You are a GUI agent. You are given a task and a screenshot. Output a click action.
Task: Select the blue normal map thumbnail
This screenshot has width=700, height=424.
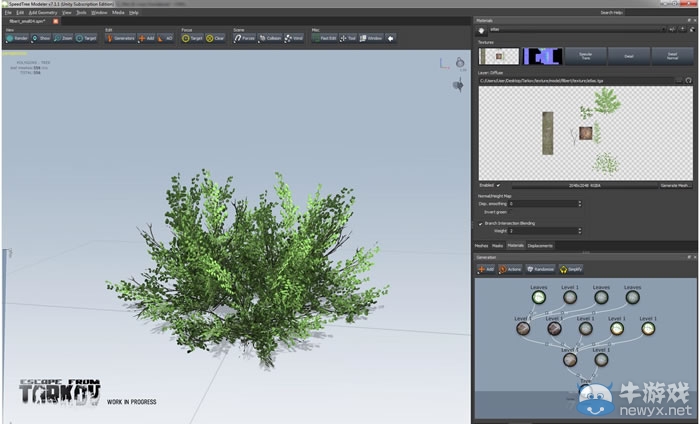[x=542, y=56]
